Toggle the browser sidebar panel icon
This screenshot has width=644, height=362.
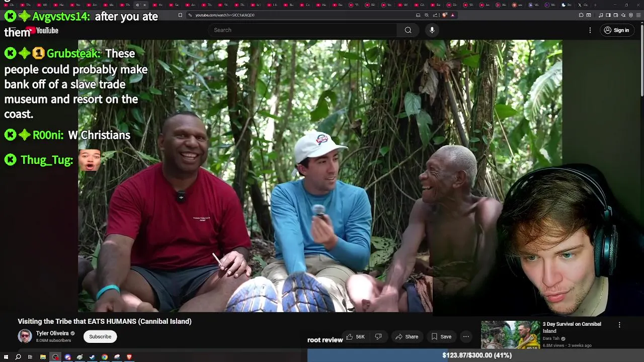coord(608,15)
